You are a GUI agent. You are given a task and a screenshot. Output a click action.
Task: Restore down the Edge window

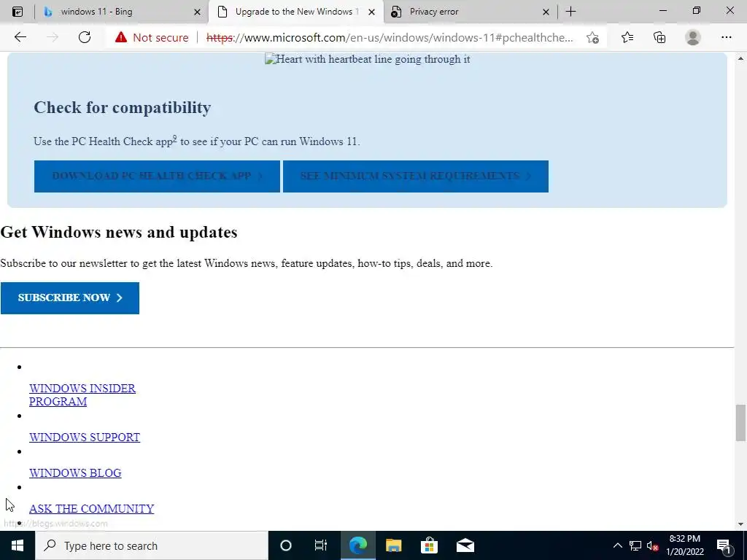tap(697, 11)
